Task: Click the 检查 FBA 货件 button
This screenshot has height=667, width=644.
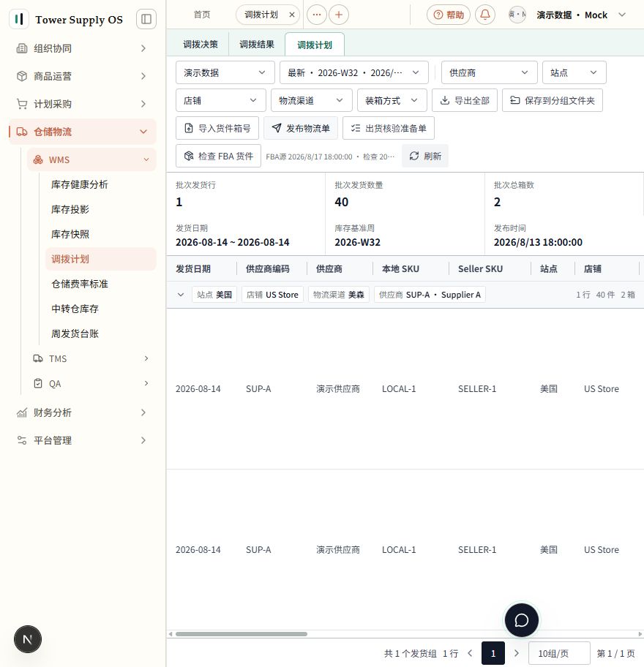Action: click(x=218, y=156)
